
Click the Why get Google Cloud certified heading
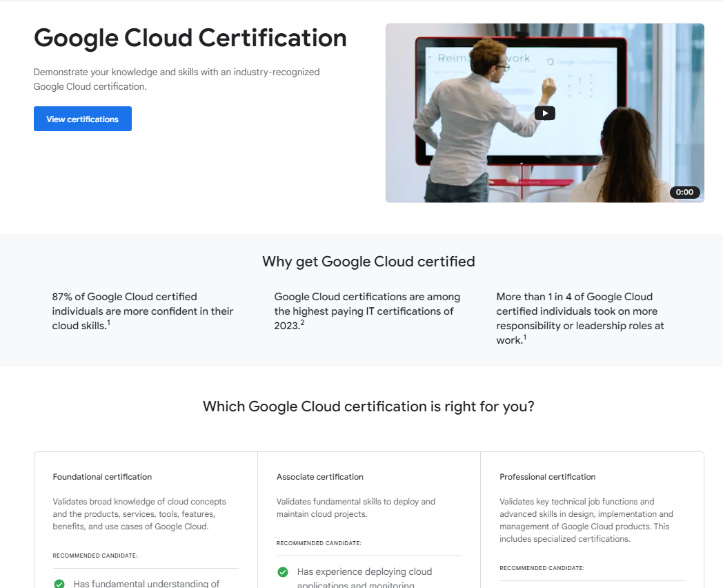tap(368, 262)
